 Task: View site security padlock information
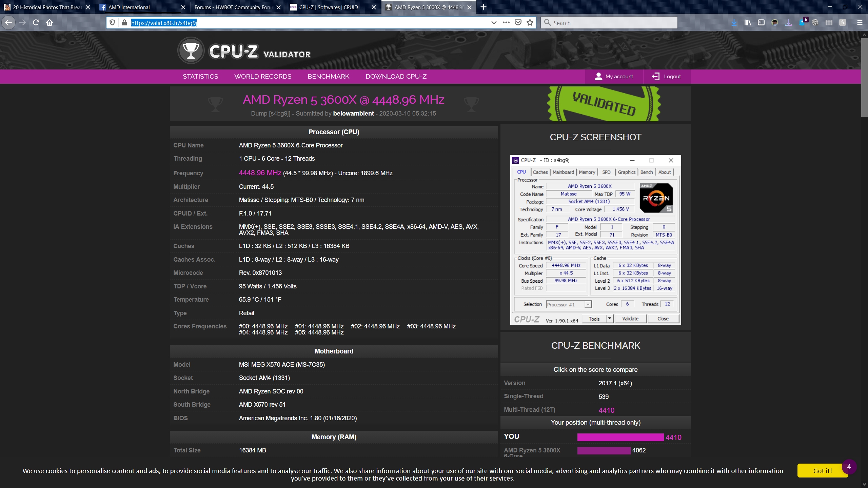pyautogui.click(x=124, y=23)
